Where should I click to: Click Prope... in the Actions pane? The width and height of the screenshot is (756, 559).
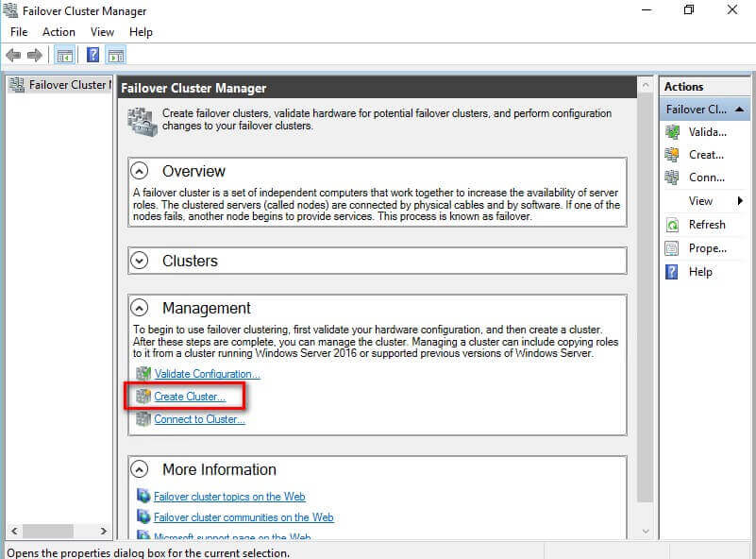tap(707, 248)
